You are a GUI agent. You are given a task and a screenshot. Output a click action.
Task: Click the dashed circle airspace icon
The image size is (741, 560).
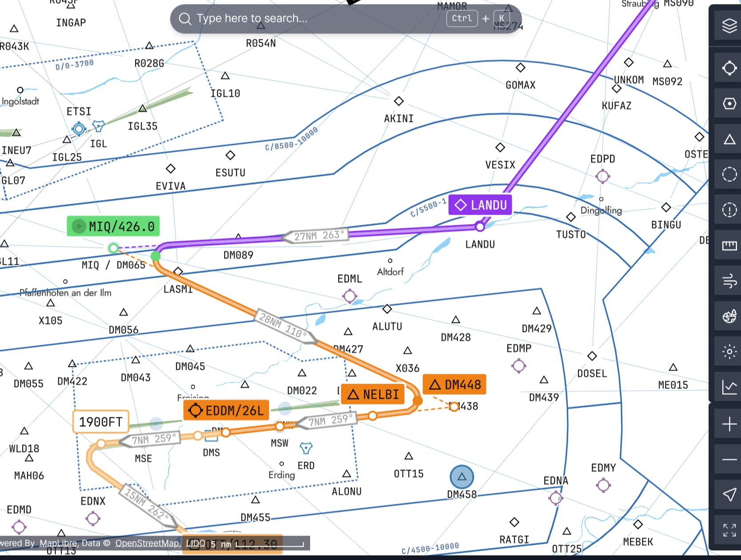pyautogui.click(x=729, y=174)
